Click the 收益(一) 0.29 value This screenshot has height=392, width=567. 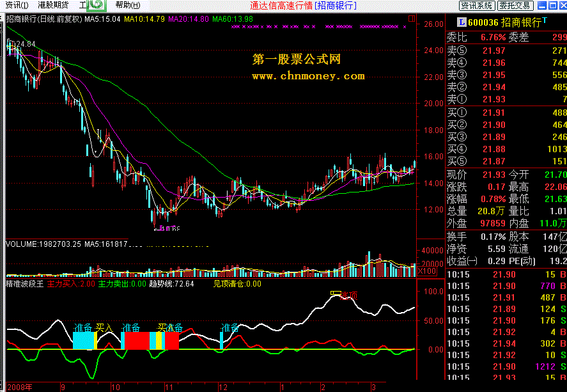click(x=496, y=261)
